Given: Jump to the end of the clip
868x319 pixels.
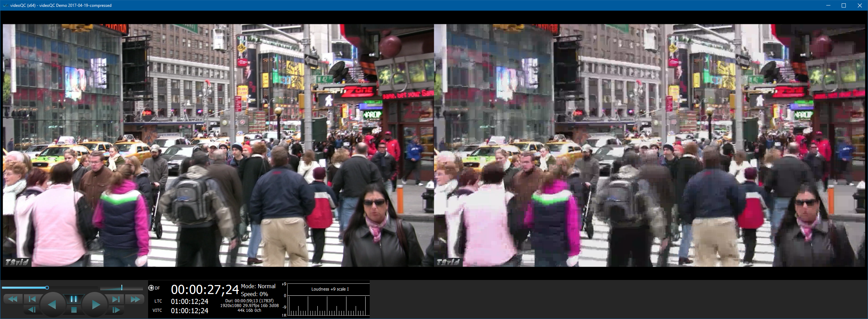Looking at the screenshot, I should click(x=116, y=299).
